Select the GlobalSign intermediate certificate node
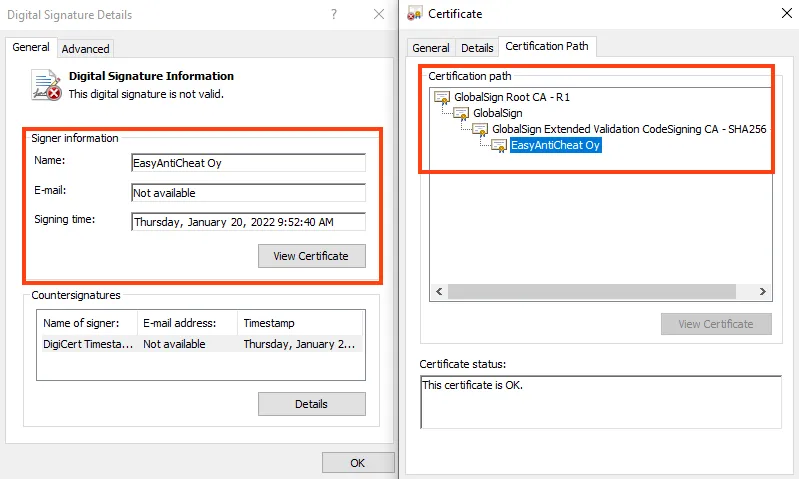Screen dimensions: 799x479 pyautogui.click(x=497, y=113)
